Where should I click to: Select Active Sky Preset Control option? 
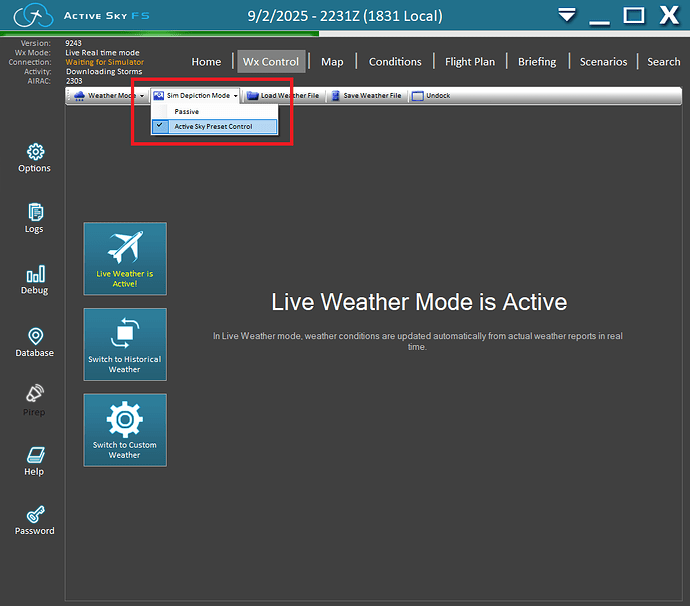click(x=213, y=126)
